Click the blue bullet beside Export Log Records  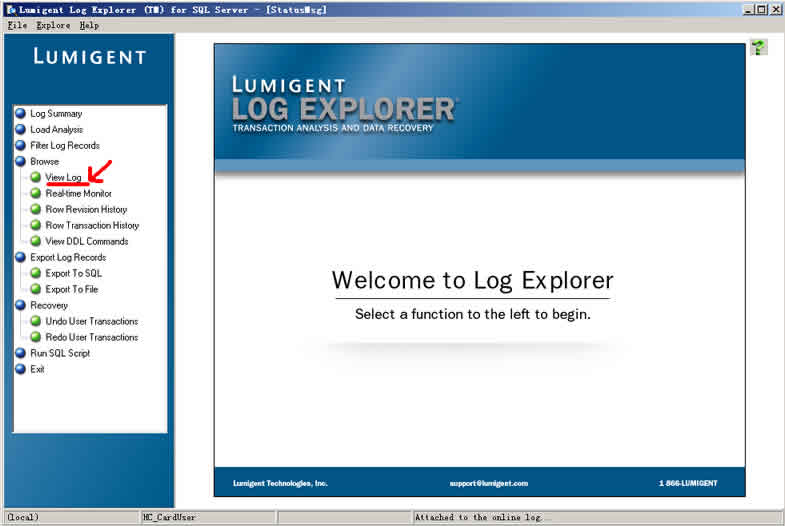[21, 257]
